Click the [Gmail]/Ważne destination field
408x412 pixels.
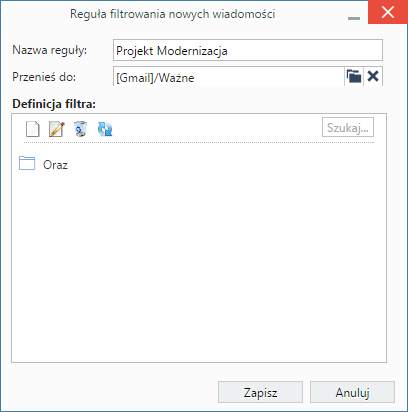click(x=229, y=77)
